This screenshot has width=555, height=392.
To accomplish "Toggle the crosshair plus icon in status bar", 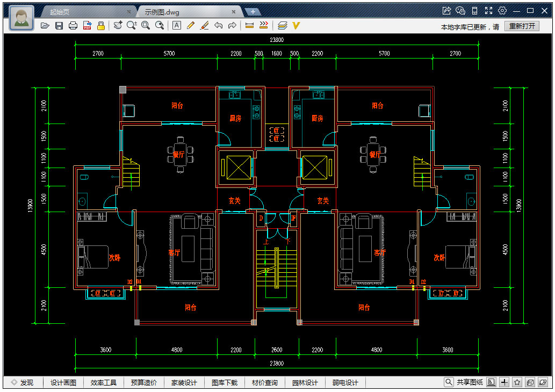I will click(x=504, y=382).
